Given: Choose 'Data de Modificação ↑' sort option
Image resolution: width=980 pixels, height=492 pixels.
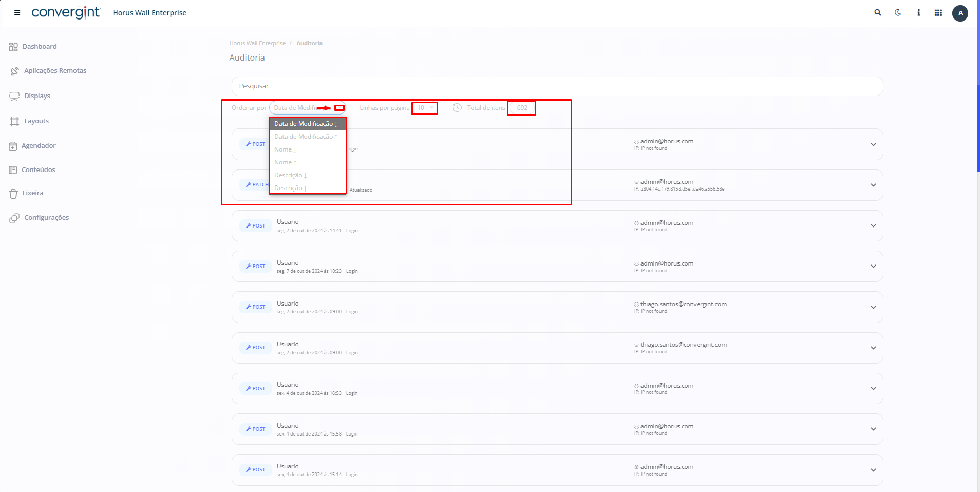Looking at the screenshot, I should 306,137.
